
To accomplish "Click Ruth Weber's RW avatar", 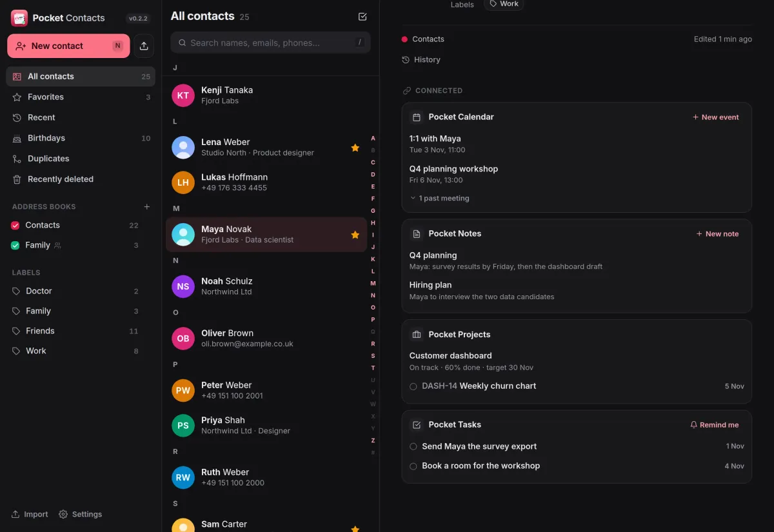I will [183, 477].
